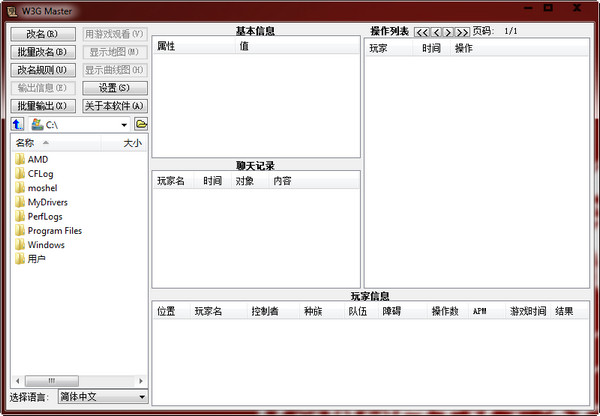600x416 pixels.
Task: Open 设置(S) settings
Action: [114, 88]
